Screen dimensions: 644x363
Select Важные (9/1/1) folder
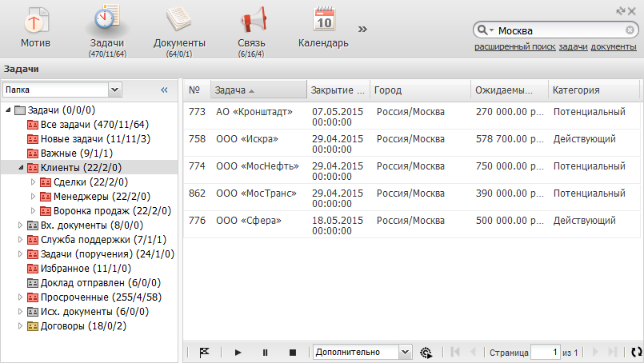76,154
